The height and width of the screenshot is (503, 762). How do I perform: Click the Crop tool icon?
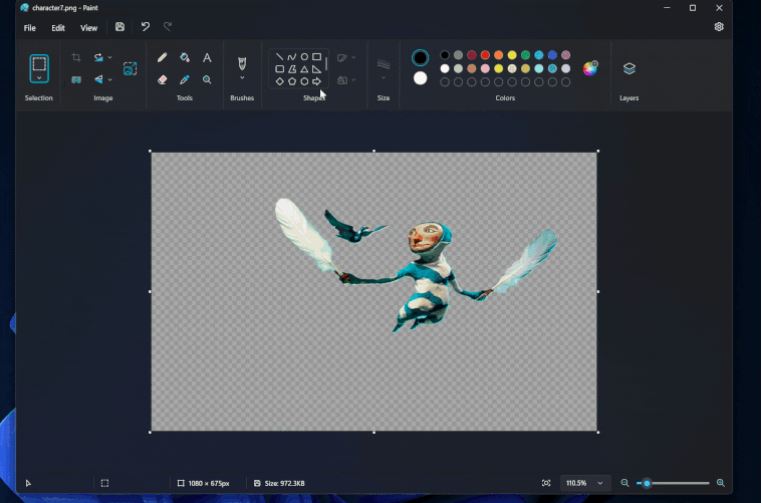(x=76, y=57)
